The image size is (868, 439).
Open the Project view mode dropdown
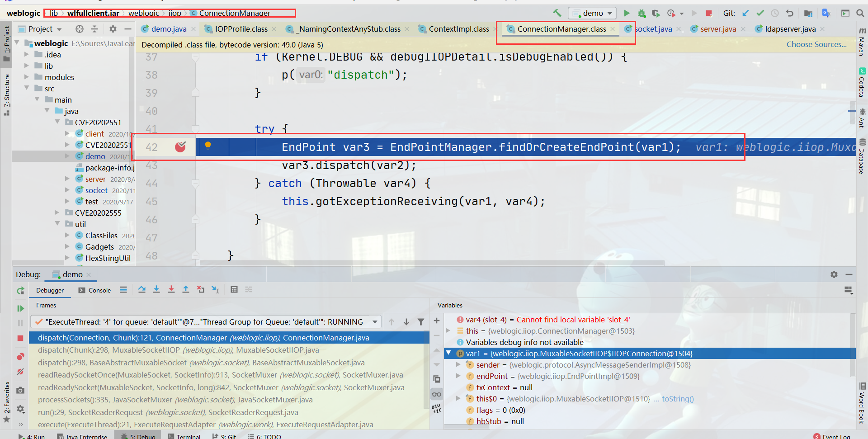(x=59, y=29)
